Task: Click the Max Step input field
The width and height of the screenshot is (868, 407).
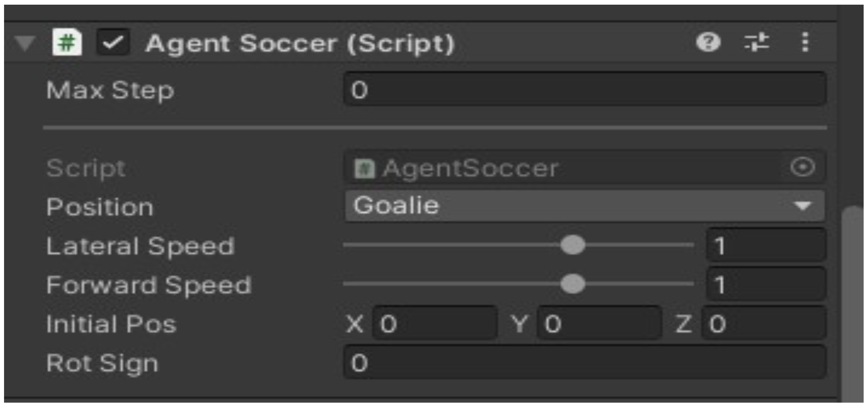Action: pyautogui.click(x=585, y=90)
